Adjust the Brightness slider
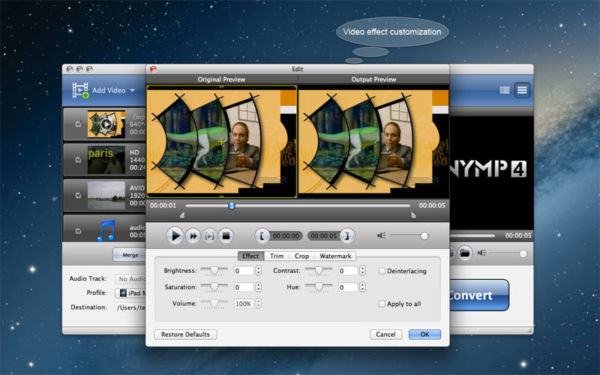The width and height of the screenshot is (600, 375). click(x=214, y=271)
